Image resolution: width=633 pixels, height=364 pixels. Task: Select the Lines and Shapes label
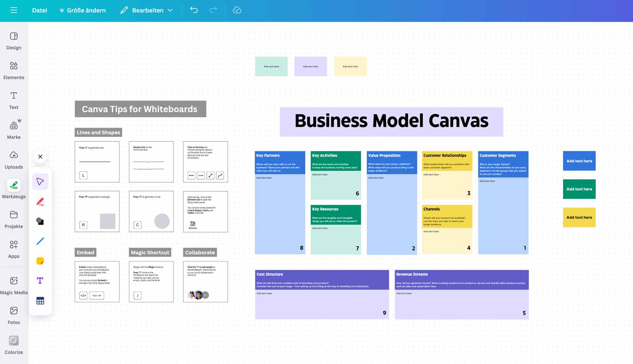point(98,132)
